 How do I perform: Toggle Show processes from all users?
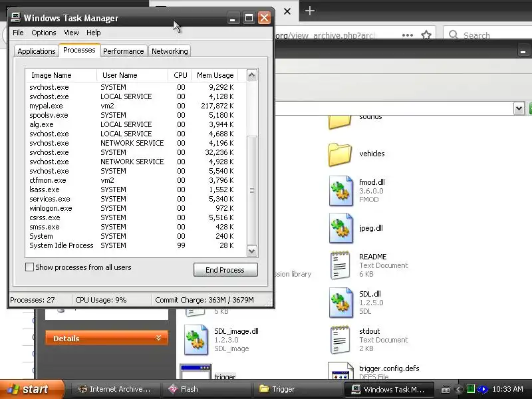click(x=29, y=267)
